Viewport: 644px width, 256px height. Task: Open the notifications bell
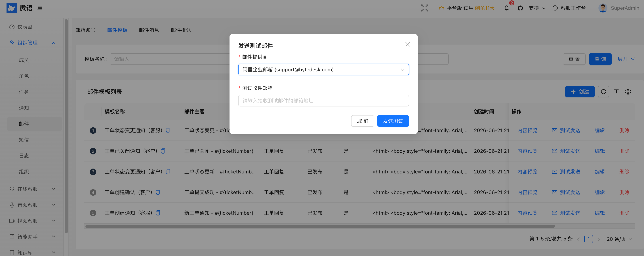tap(506, 8)
